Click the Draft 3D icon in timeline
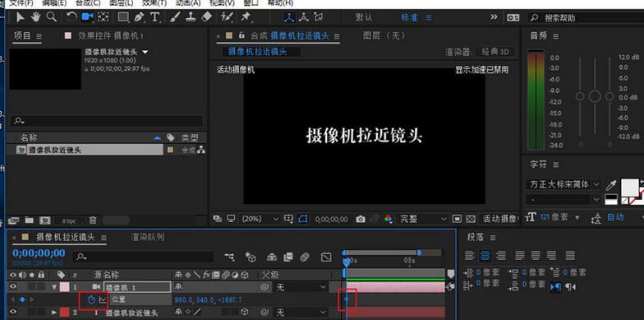The image size is (644, 320). [x=251, y=257]
